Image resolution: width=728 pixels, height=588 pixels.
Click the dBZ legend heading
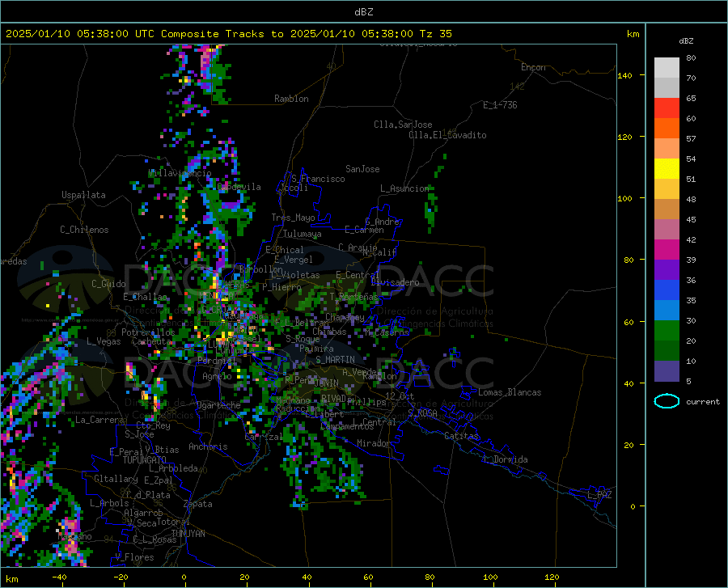click(x=686, y=40)
